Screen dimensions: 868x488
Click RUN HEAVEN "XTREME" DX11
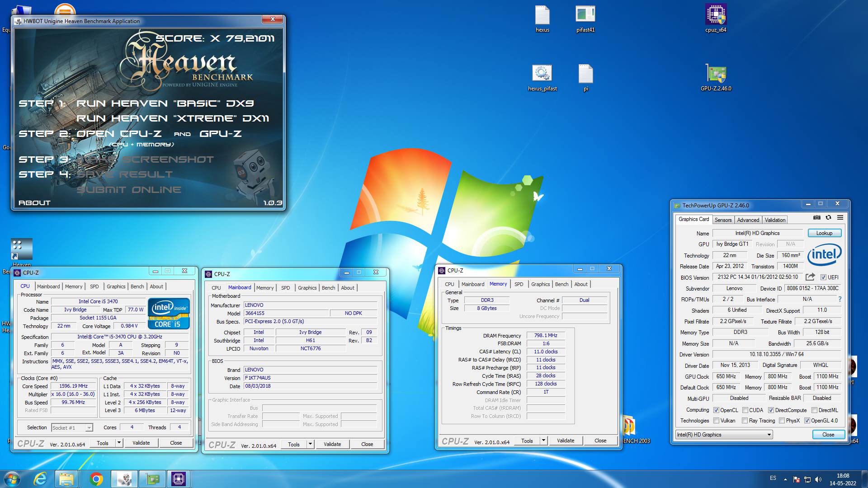tap(173, 118)
